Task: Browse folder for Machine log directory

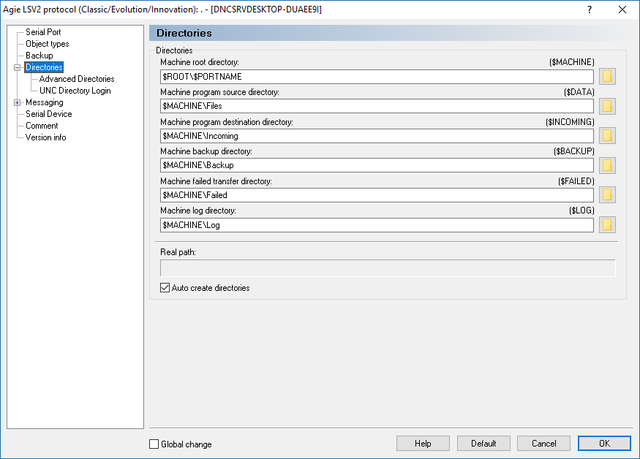Action: (x=607, y=224)
